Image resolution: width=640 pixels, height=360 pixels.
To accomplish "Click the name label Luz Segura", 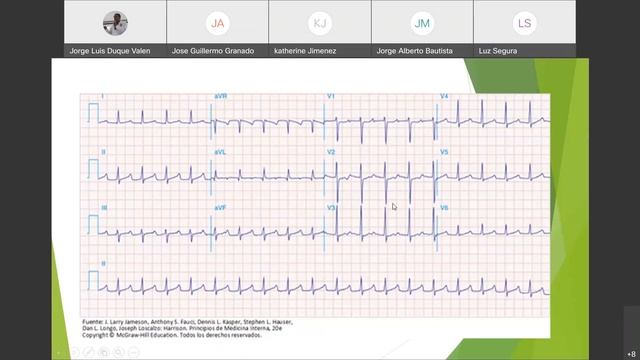I will [498, 51].
